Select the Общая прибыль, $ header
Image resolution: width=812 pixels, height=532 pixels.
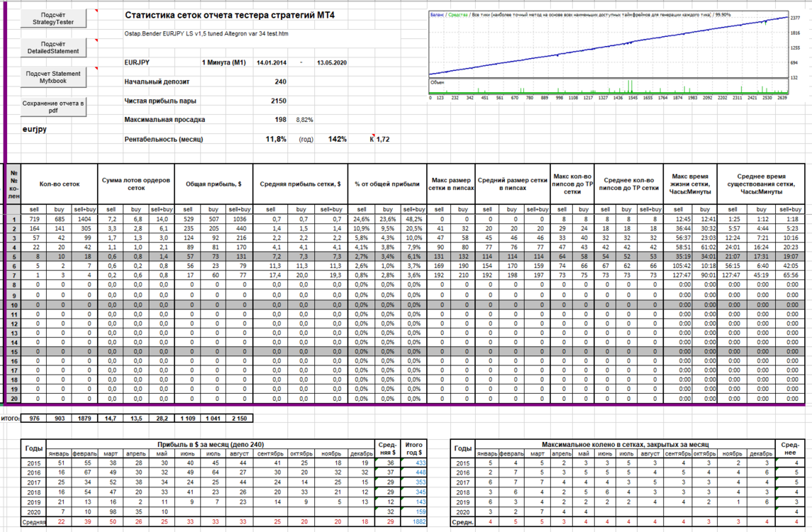coord(213,184)
